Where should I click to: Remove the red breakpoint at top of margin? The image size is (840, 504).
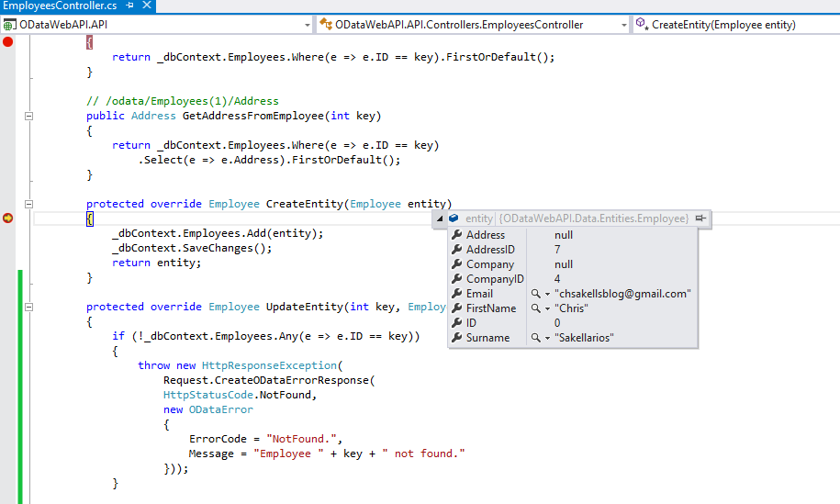point(8,42)
